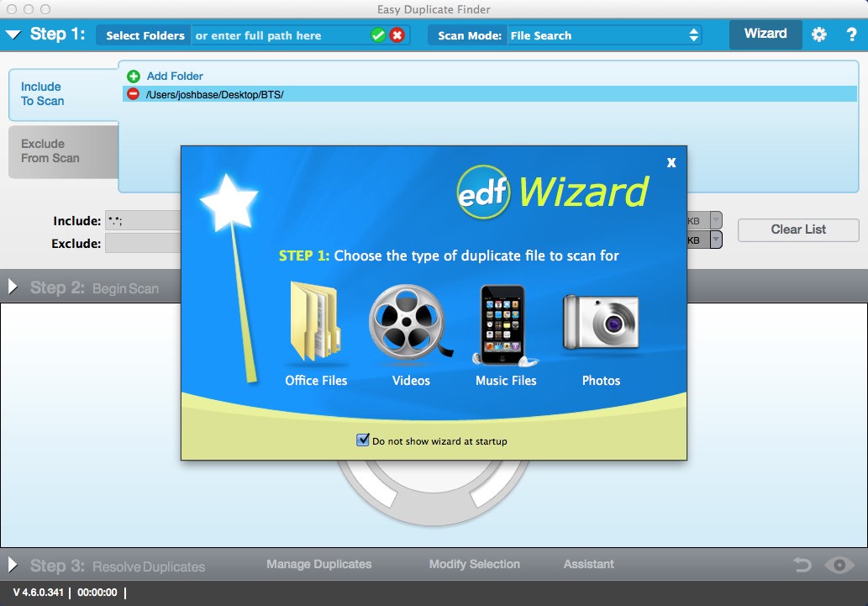Click the Include file mask field

coord(143,220)
